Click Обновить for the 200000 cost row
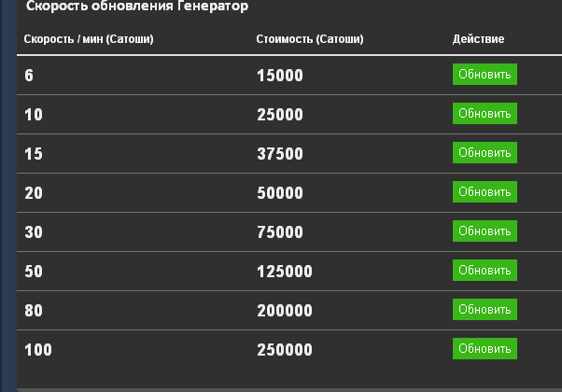This screenshot has width=562, height=392. pyautogui.click(x=485, y=309)
